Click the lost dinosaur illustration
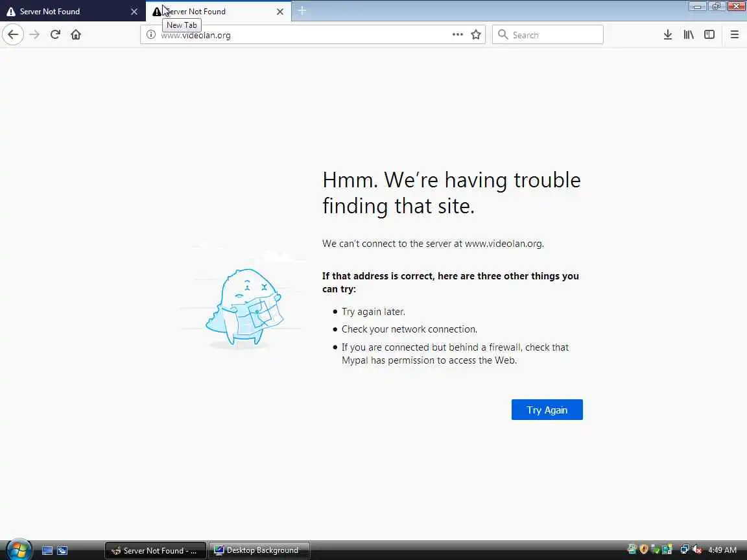 click(244, 308)
